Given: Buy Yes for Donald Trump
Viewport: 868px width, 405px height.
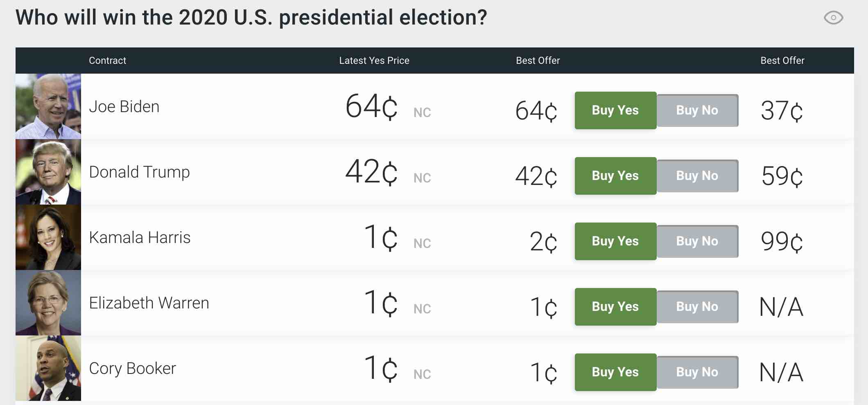Looking at the screenshot, I should tap(615, 176).
